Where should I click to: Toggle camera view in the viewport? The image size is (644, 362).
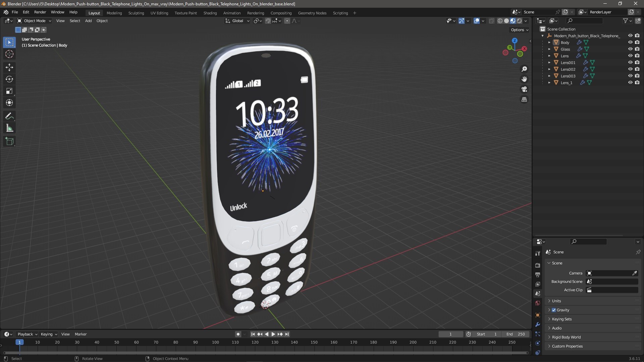point(524,89)
